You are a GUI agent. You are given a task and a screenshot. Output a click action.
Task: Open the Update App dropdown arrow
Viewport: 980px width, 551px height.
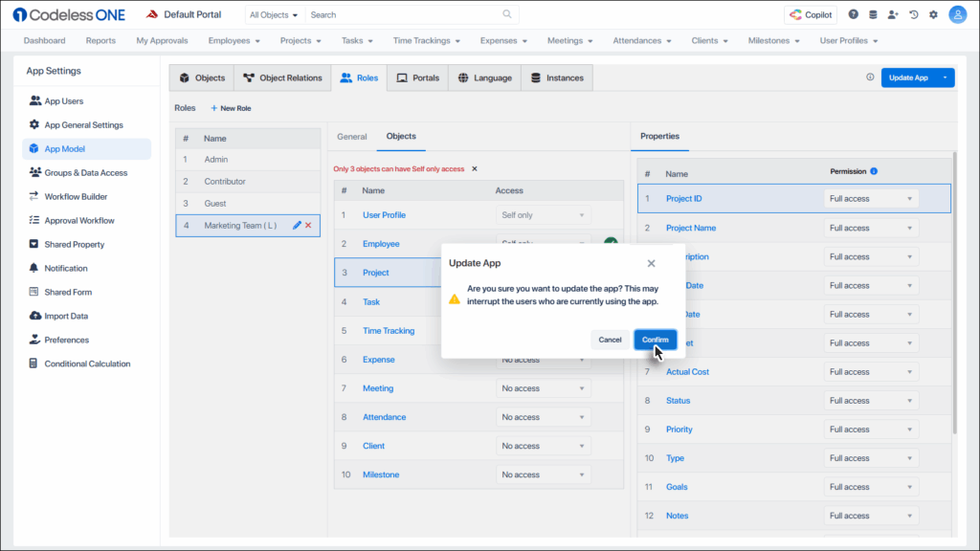coord(945,77)
